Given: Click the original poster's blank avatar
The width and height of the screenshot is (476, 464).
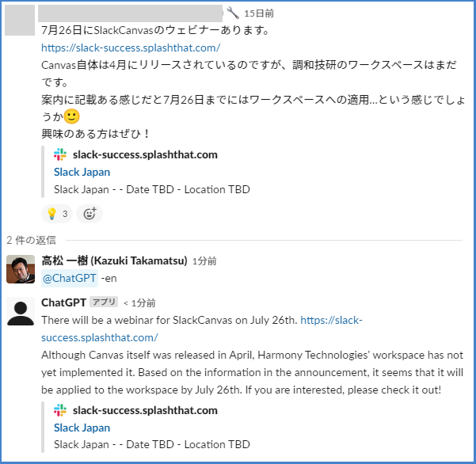Looking at the screenshot, I should 20,20.
